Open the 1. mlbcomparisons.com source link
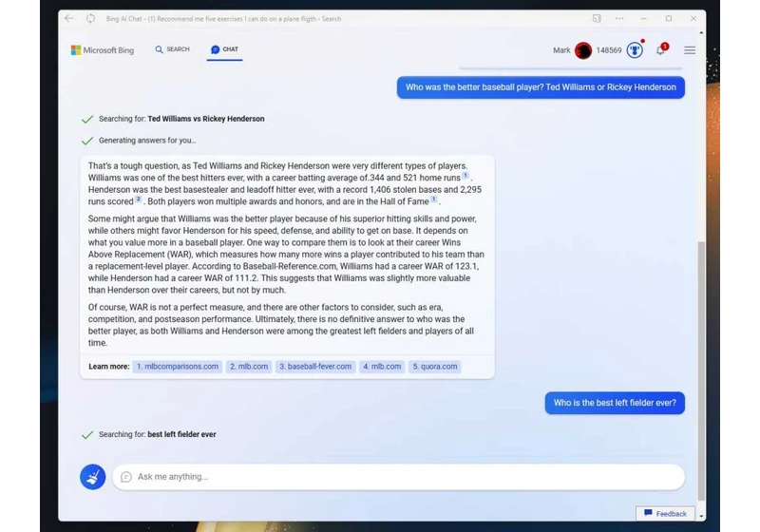The image size is (760, 532). pos(178,367)
